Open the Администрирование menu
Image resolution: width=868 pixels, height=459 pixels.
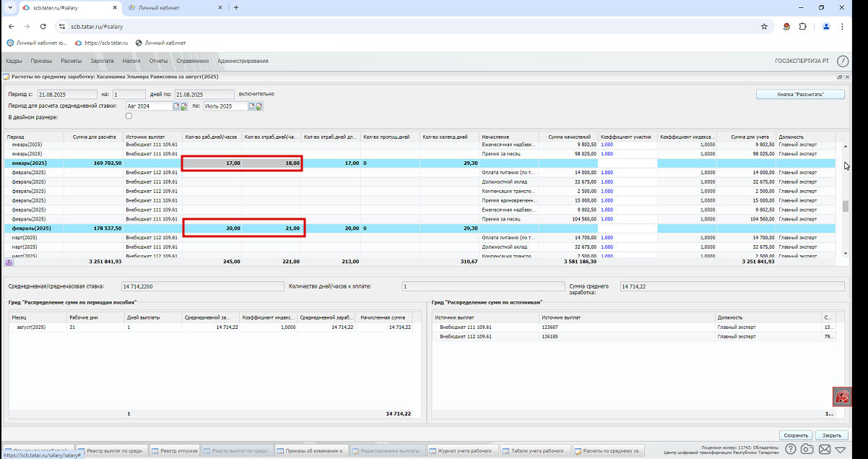243,61
